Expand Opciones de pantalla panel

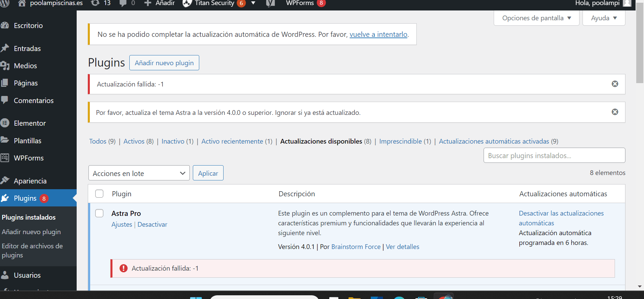(536, 18)
